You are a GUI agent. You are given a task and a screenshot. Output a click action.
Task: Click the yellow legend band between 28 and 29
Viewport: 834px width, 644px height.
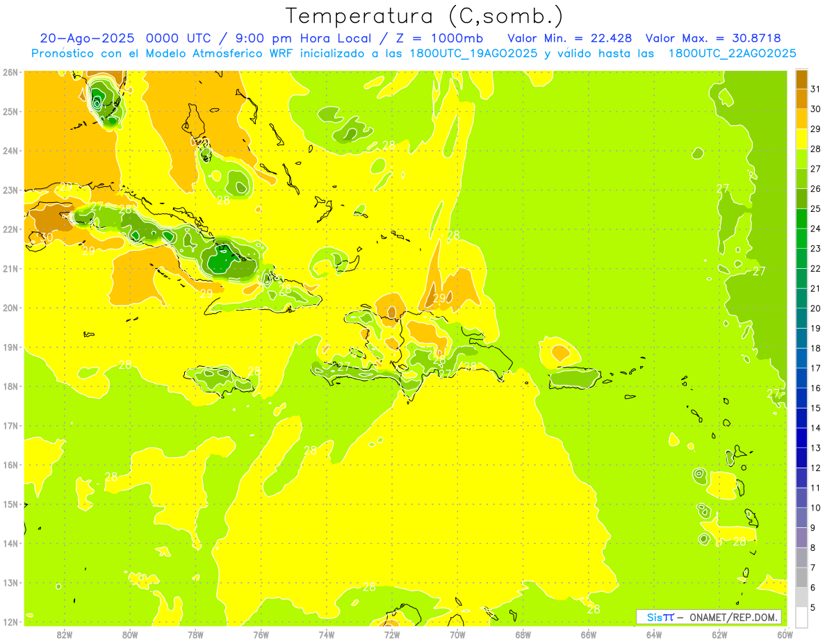click(801, 139)
